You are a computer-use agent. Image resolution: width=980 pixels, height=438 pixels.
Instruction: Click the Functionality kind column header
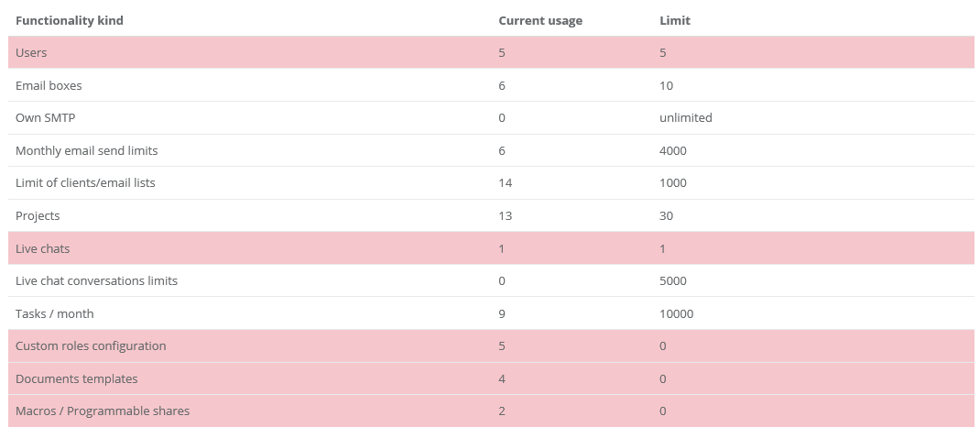click(x=70, y=20)
